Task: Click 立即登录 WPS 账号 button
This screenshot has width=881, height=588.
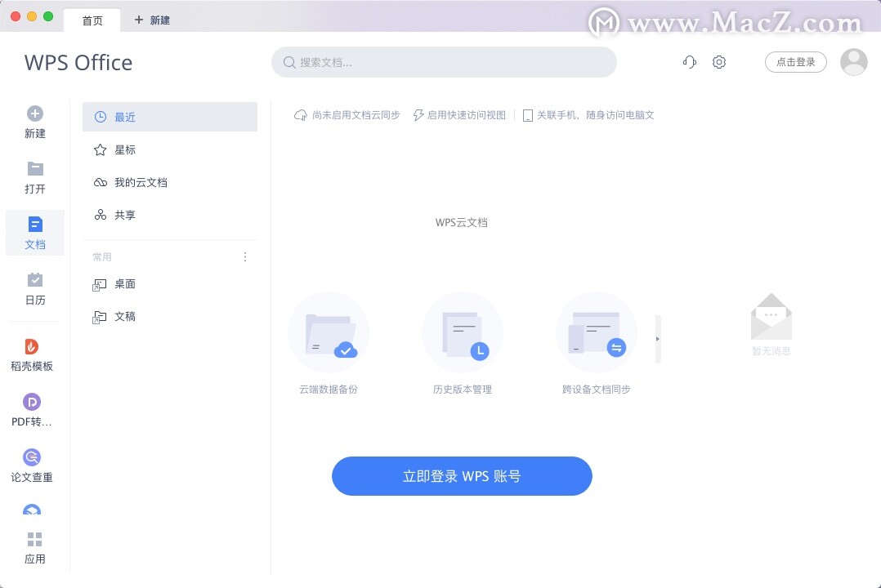Action: coord(462,476)
